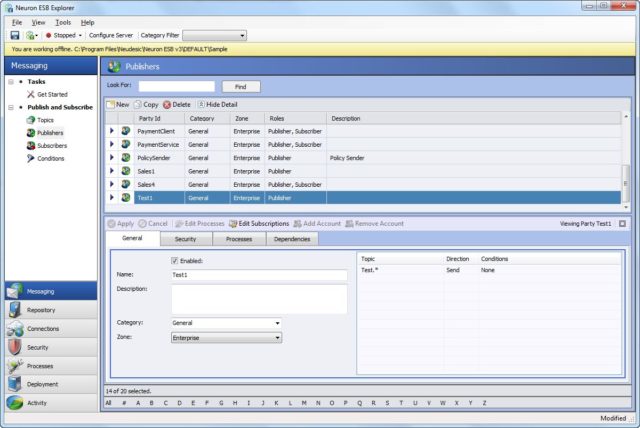Expand the PaymentClient row
The width and height of the screenshot is (640, 428).
click(111, 131)
